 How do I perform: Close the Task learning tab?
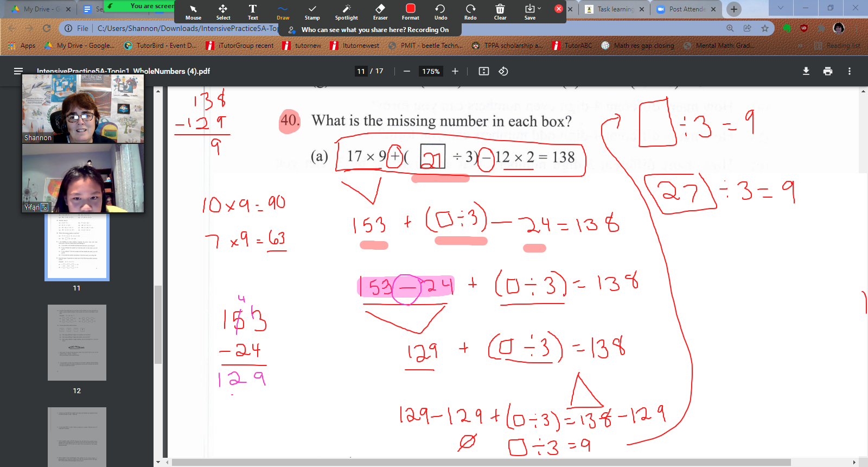(x=642, y=9)
